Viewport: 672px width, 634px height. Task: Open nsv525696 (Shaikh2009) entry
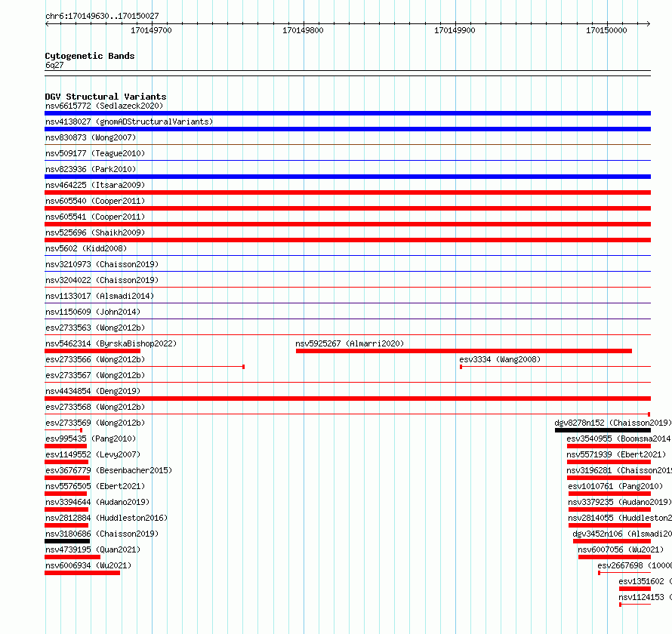(95, 232)
